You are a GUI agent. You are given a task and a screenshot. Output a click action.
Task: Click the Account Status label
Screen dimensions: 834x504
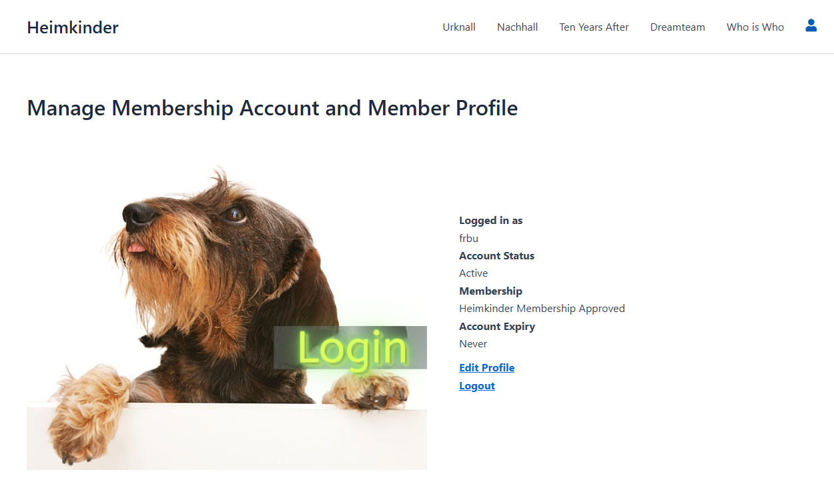(x=496, y=256)
